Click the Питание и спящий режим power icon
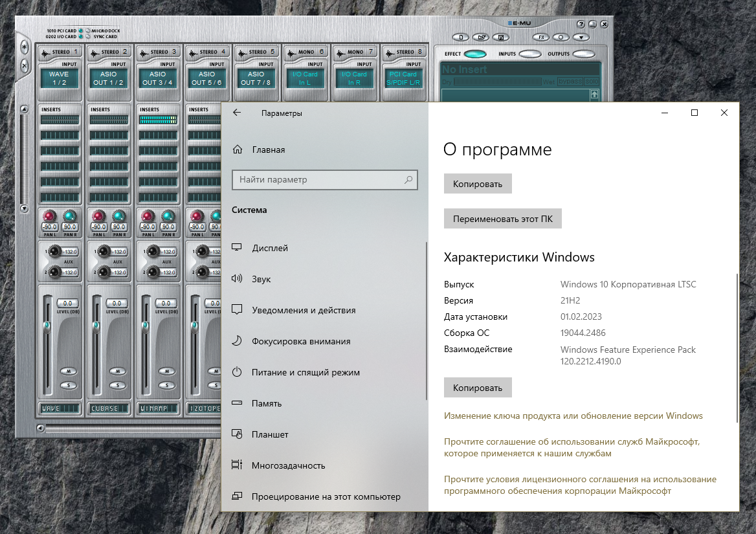The width and height of the screenshot is (756, 534). pyautogui.click(x=237, y=372)
